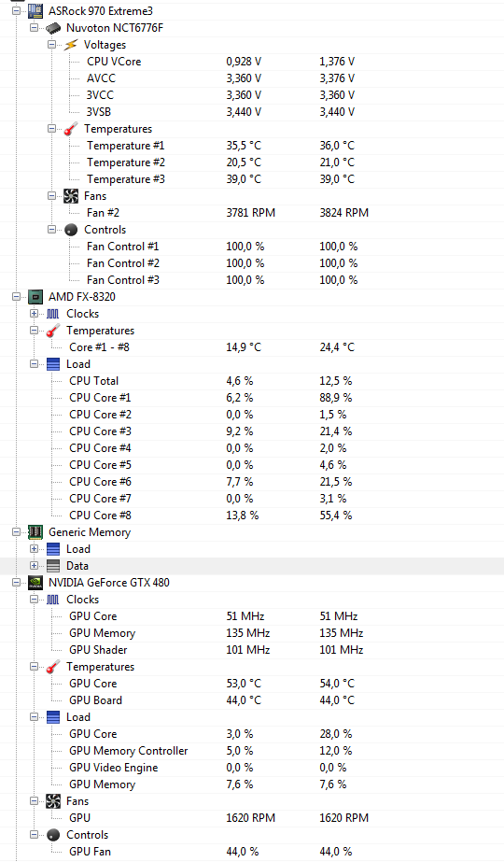Click the Voltages lightning bolt icon
504x862 pixels.
pos(70,45)
